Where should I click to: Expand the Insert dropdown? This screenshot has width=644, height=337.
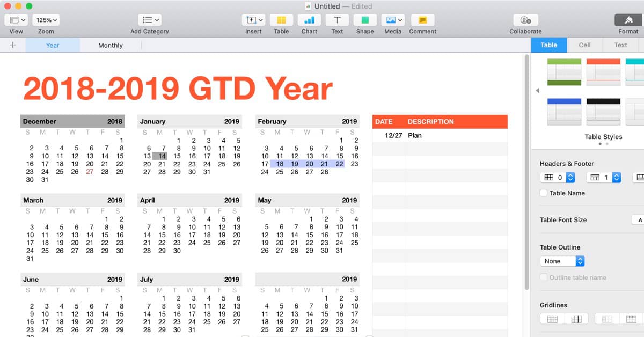tap(253, 20)
